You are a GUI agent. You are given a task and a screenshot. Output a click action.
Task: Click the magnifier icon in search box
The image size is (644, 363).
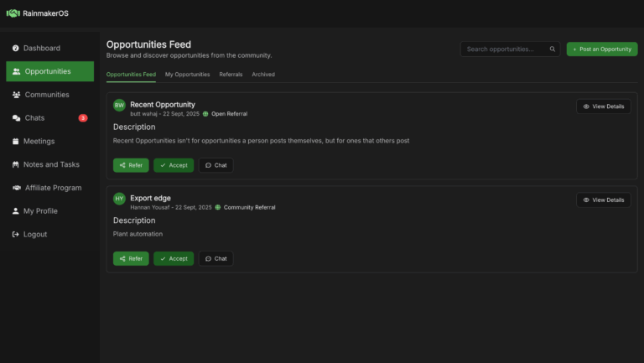(553, 49)
